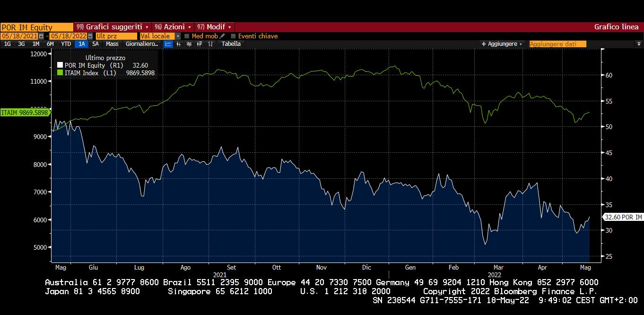This screenshot has height=315, width=644.
Task: Choose the candlestick chart icon
Action: [189, 44]
